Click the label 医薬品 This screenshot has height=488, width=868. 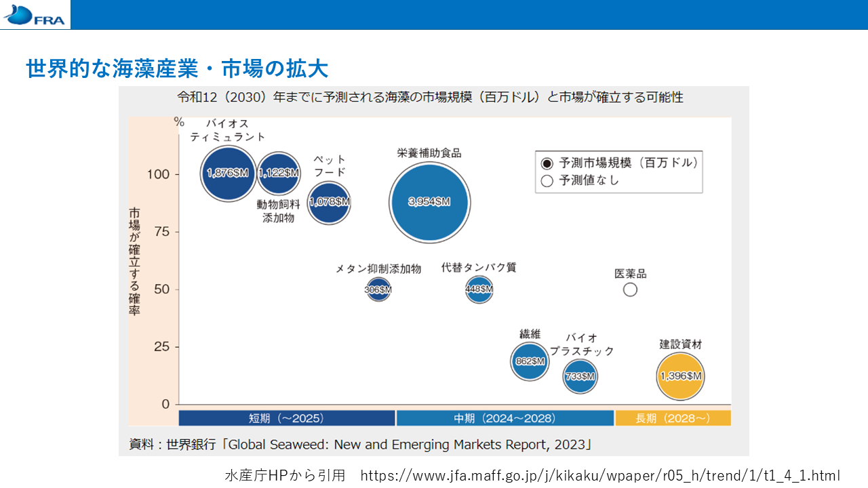click(x=630, y=274)
